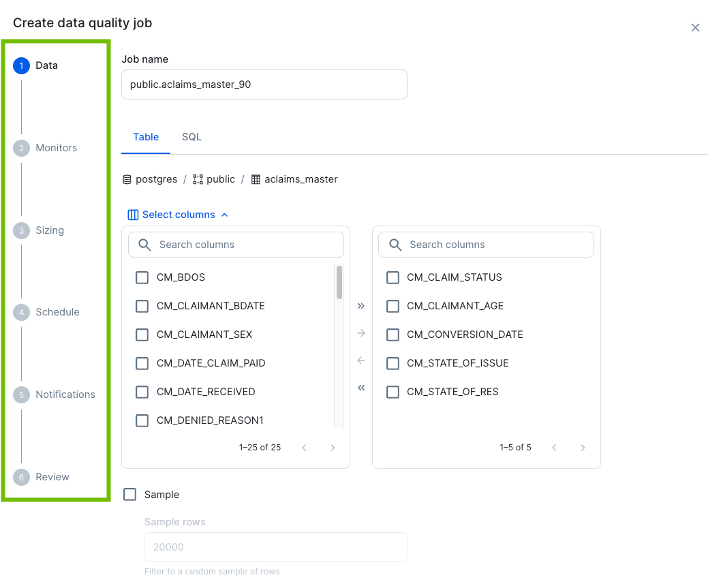Go to next page of selected columns list

coord(583,448)
